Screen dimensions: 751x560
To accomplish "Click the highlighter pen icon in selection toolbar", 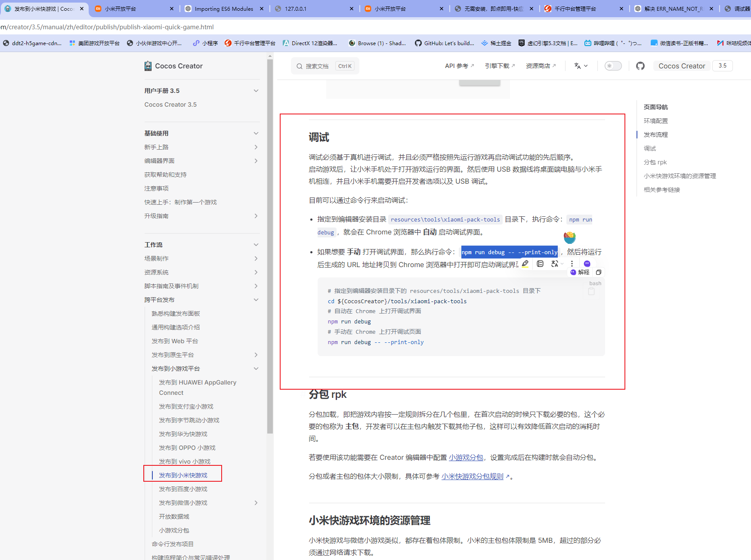I will (525, 264).
